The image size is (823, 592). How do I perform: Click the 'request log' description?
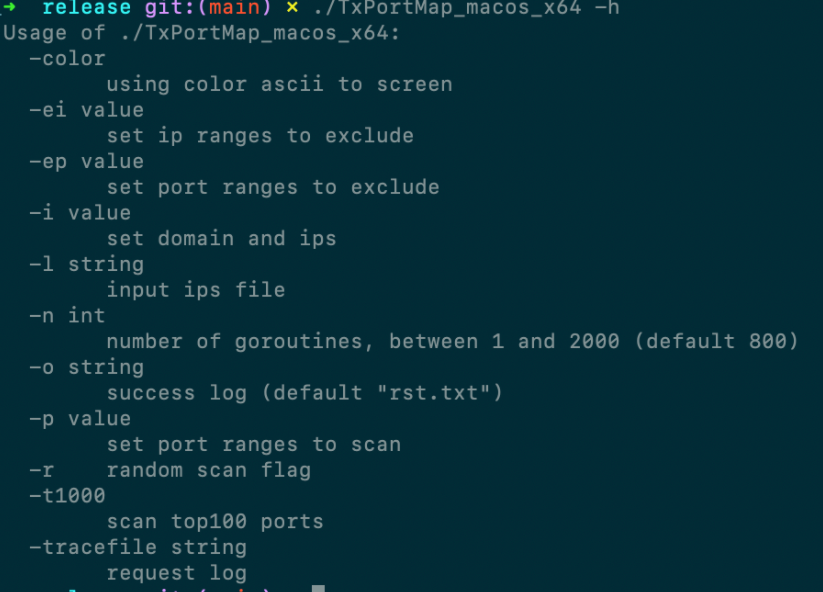point(177,573)
